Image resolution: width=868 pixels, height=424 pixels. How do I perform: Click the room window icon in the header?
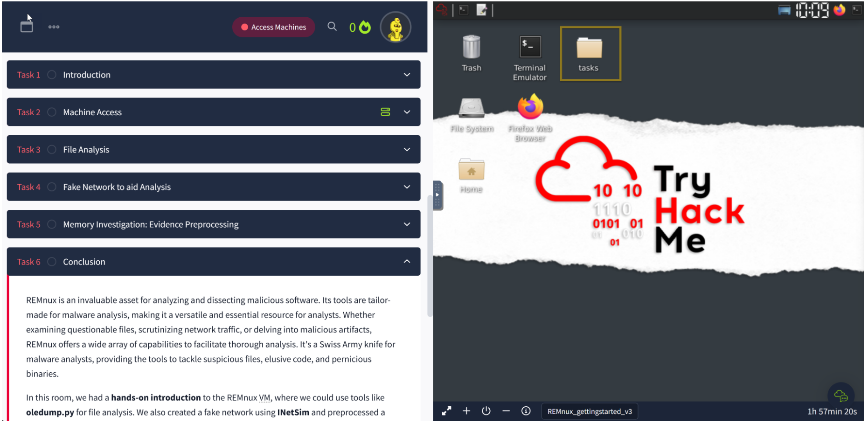click(27, 27)
